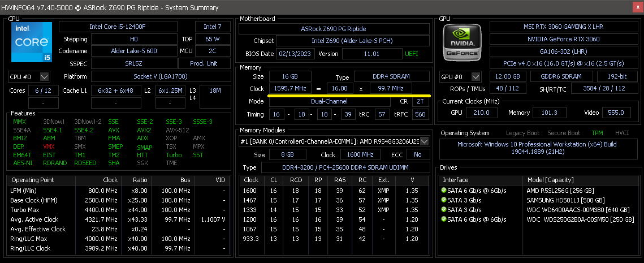Click the Turbo Max row in operating points
Viewport: 644px width, 263px height.
pos(118,210)
